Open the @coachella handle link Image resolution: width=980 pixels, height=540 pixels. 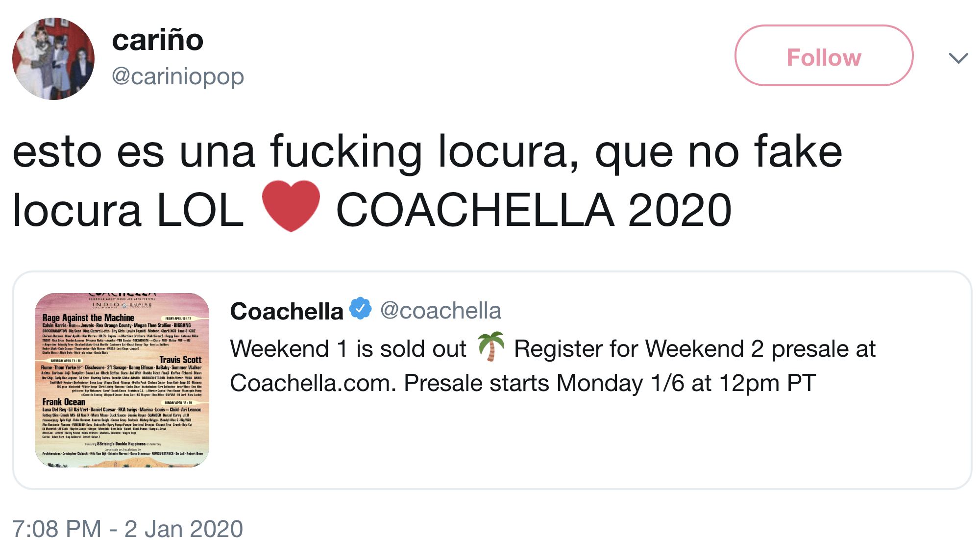coord(441,311)
